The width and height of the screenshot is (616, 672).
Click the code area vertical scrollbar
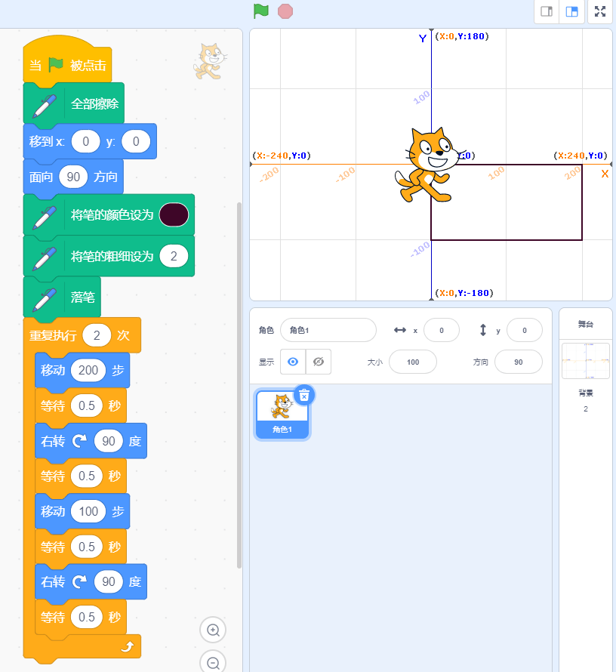239,385
